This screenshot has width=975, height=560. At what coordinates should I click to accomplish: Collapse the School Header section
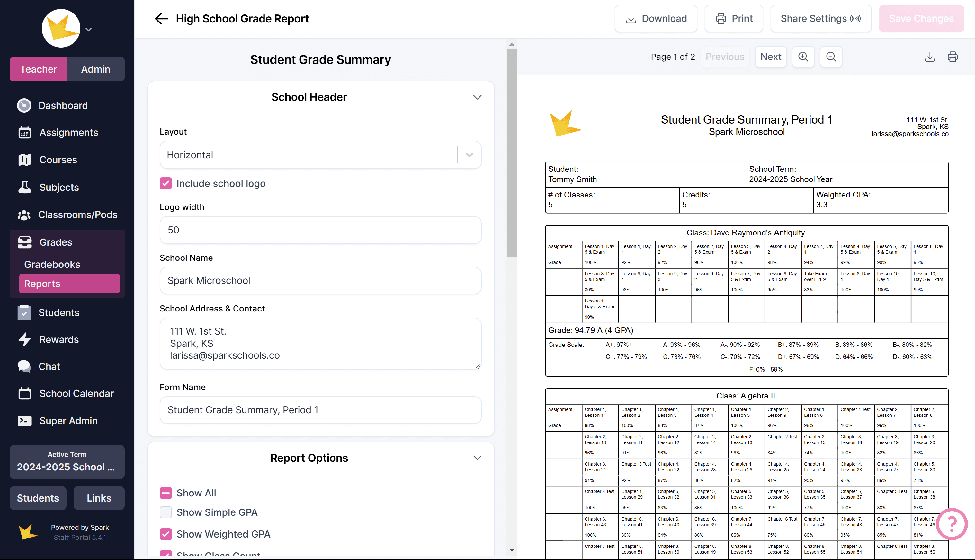click(477, 97)
